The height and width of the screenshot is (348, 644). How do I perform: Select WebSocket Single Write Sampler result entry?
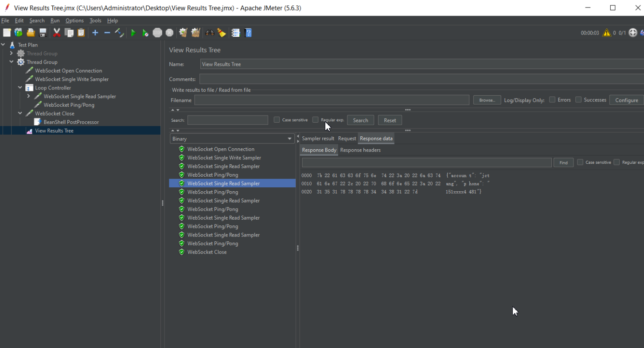pyautogui.click(x=224, y=158)
